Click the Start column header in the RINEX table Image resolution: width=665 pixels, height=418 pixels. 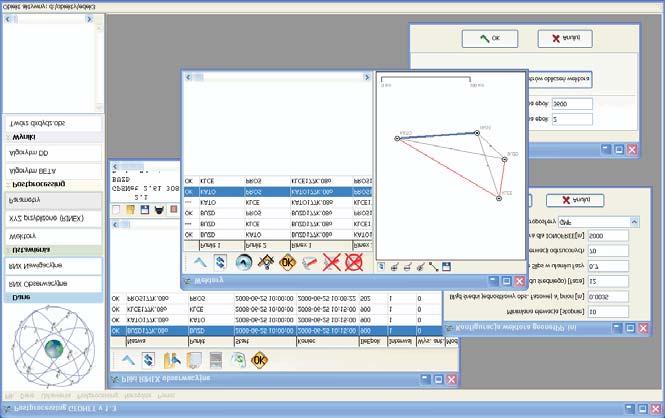265,341
